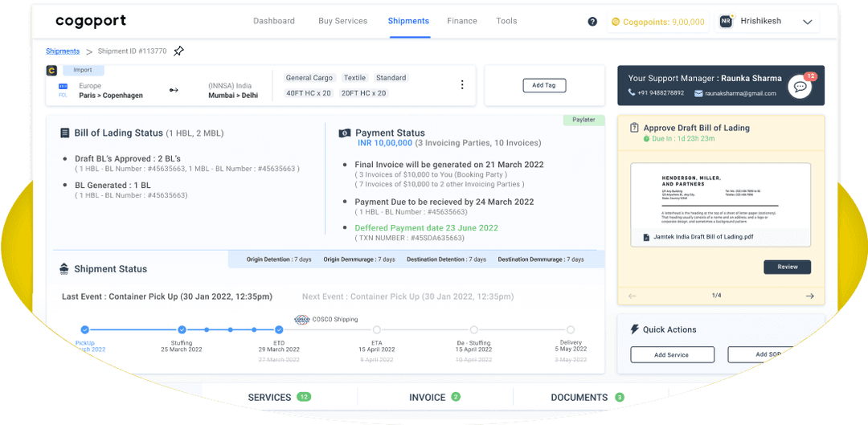Click the Quick Actions lightning icon
The image size is (868, 425).
point(634,329)
